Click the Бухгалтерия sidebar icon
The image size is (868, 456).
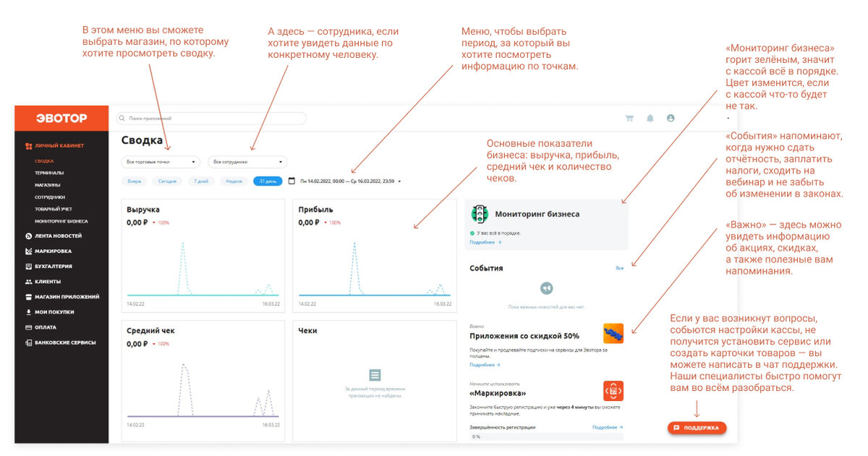[28, 266]
